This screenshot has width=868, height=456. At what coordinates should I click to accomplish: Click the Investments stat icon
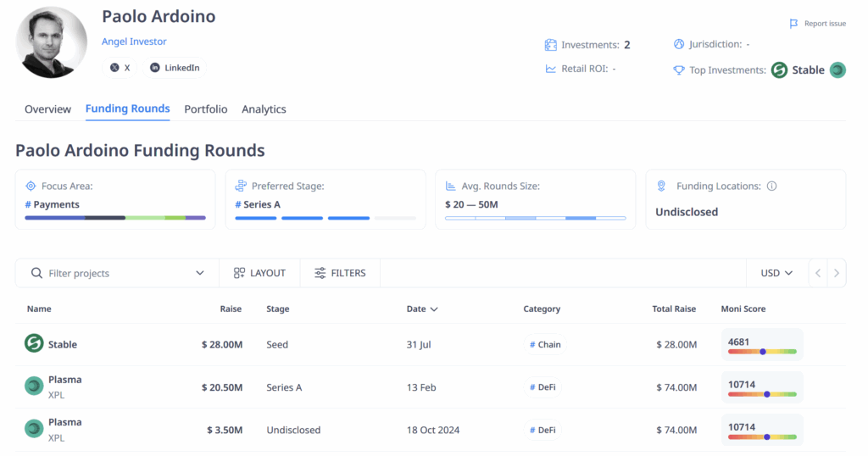coord(550,45)
